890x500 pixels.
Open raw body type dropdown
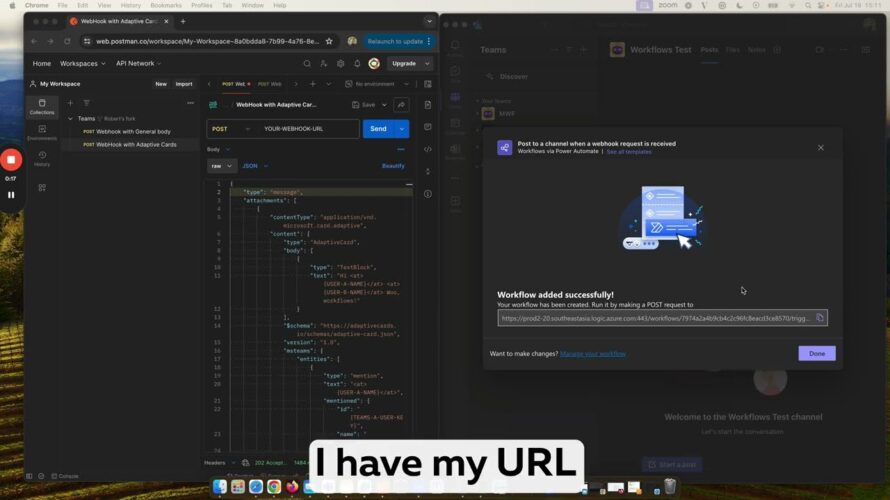click(221, 166)
